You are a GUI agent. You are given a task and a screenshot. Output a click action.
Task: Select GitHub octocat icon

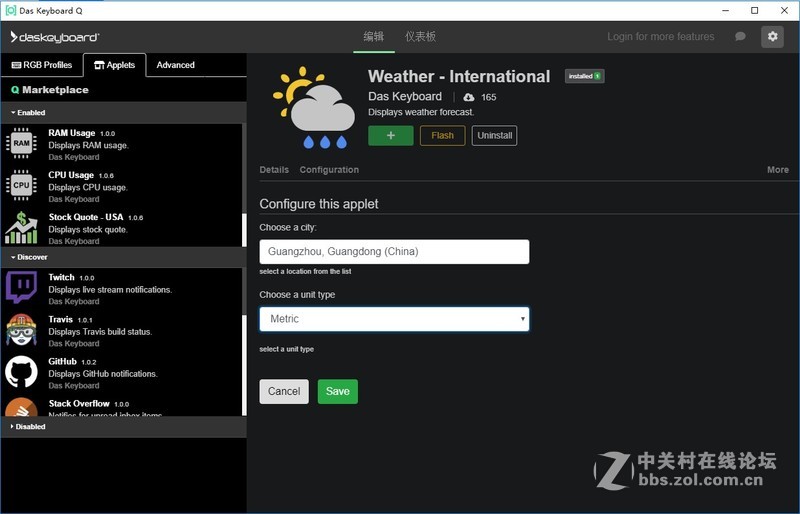pyautogui.click(x=21, y=372)
